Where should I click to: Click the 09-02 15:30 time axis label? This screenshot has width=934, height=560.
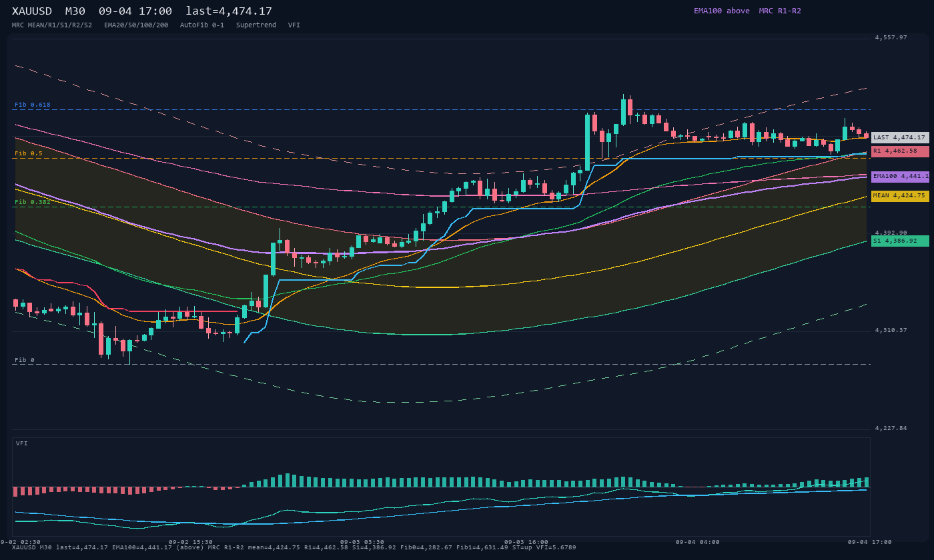[191, 542]
